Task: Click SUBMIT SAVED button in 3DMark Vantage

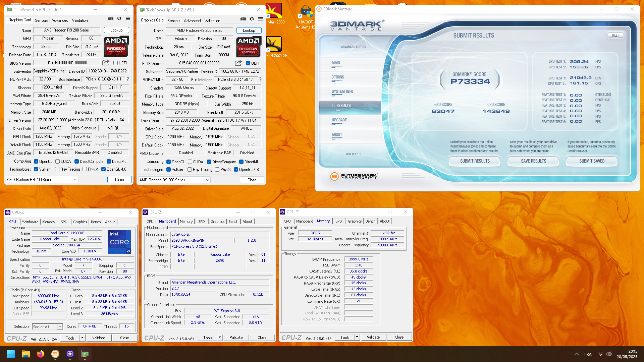Action: pos(592,161)
